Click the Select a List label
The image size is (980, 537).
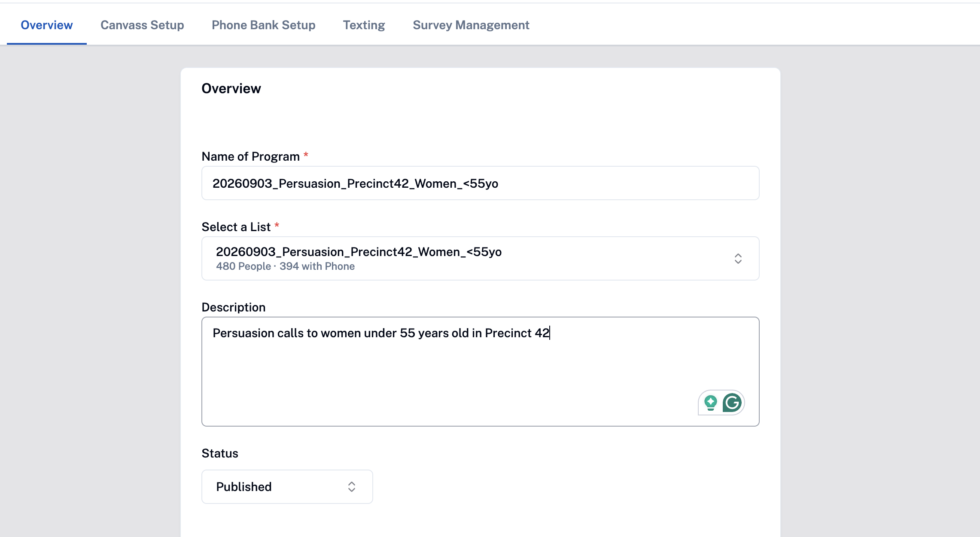[236, 227]
